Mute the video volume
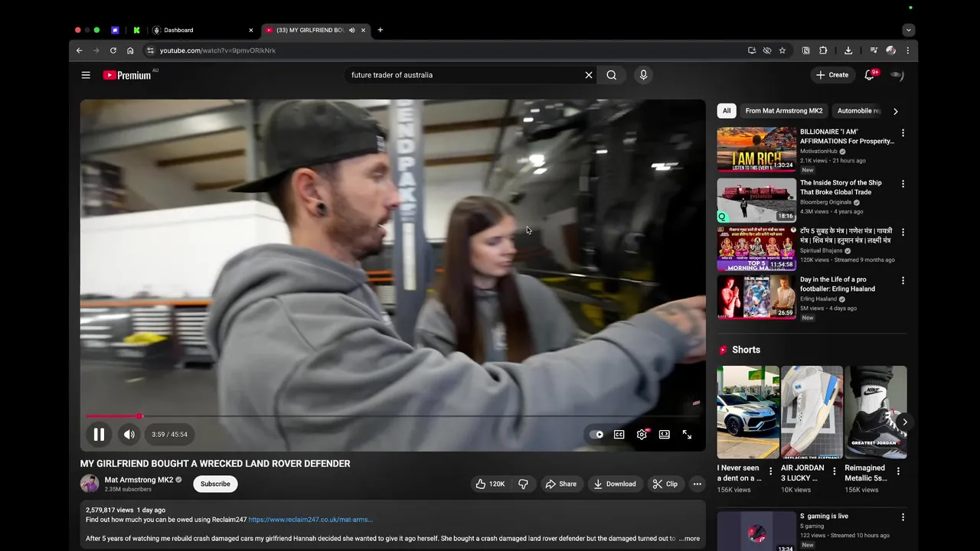The image size is (980, 551). point(129,435)
